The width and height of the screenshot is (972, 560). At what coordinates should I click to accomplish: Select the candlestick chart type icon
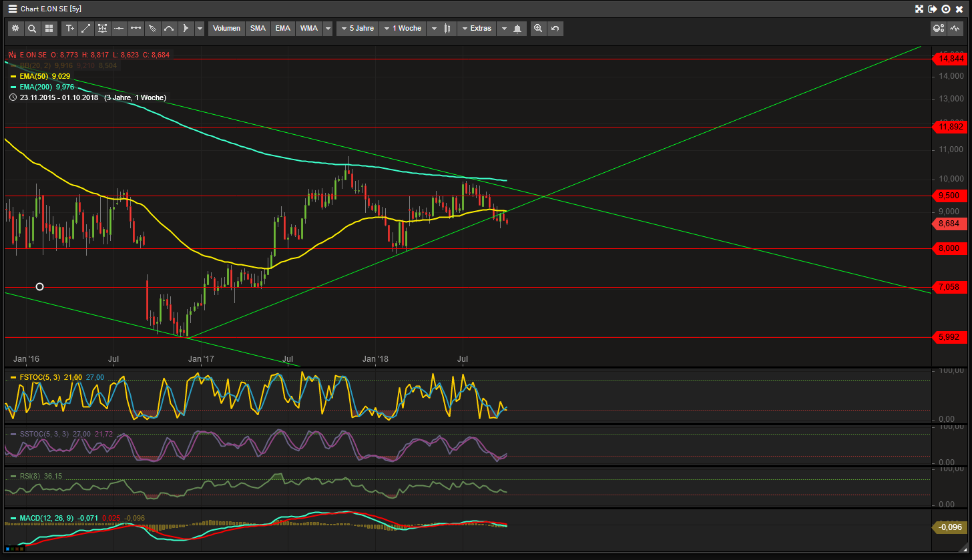pyautogui.click(x=448, y=29)
